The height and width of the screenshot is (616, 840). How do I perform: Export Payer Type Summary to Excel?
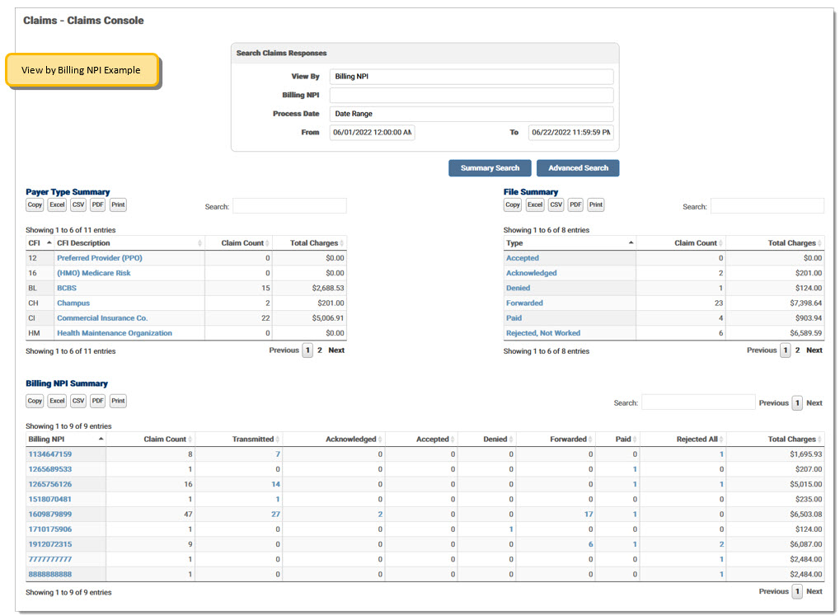58,205
